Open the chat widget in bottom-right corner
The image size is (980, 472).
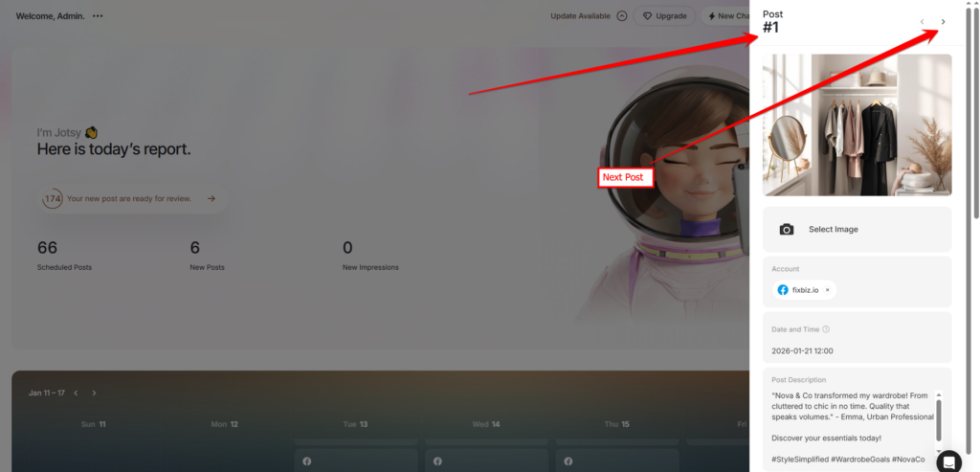tap(948, 461)
